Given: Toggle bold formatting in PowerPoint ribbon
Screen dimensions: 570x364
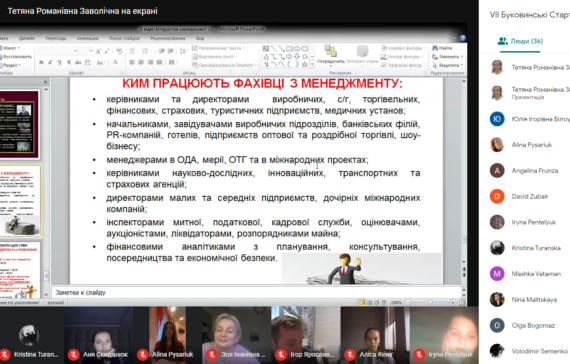Looking at the screenshot, I should pos(41,62).
